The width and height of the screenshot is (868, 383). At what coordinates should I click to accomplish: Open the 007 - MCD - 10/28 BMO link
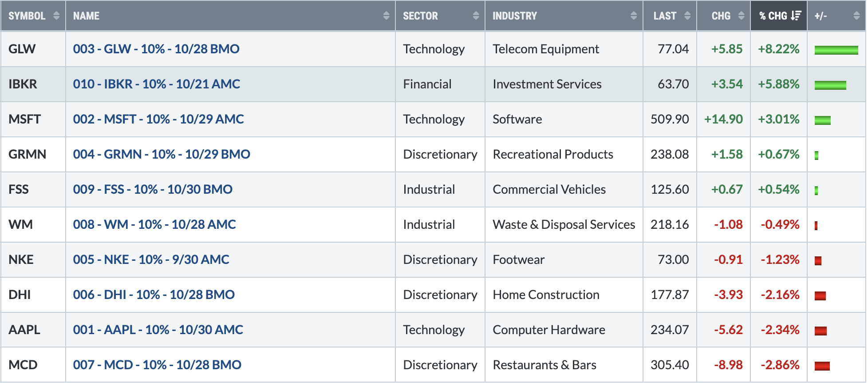point(157,365)
